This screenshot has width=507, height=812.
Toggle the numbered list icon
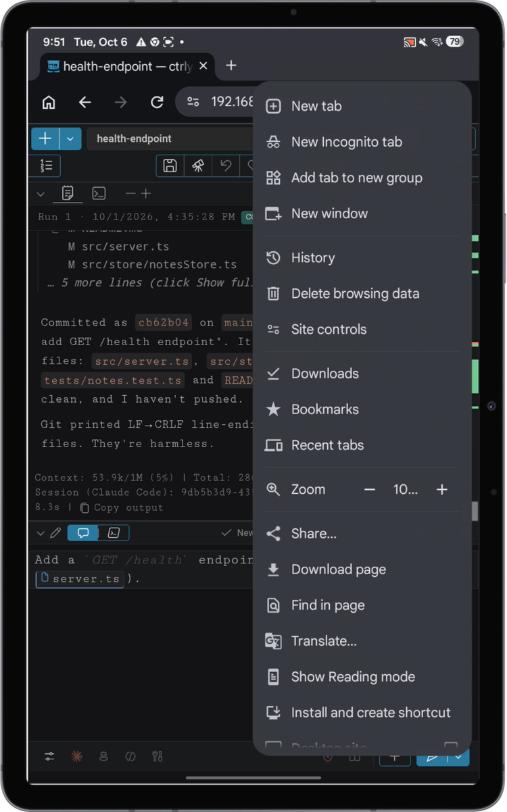(47, 166)
